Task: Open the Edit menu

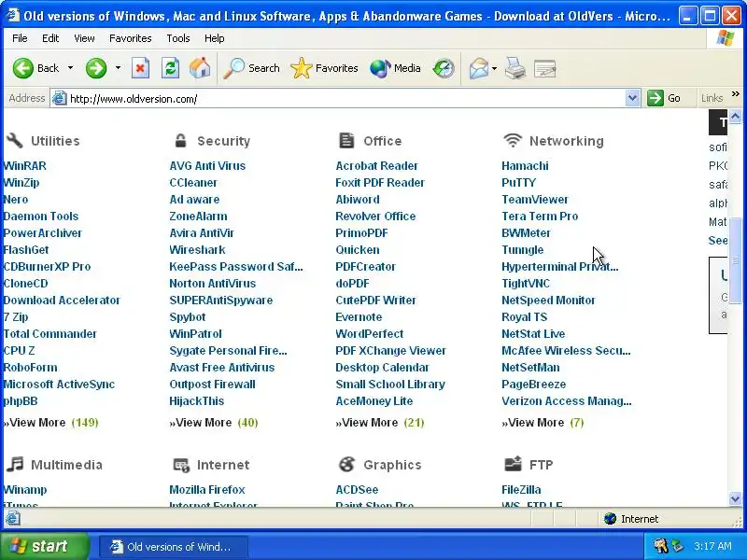Action: (50, 38)
